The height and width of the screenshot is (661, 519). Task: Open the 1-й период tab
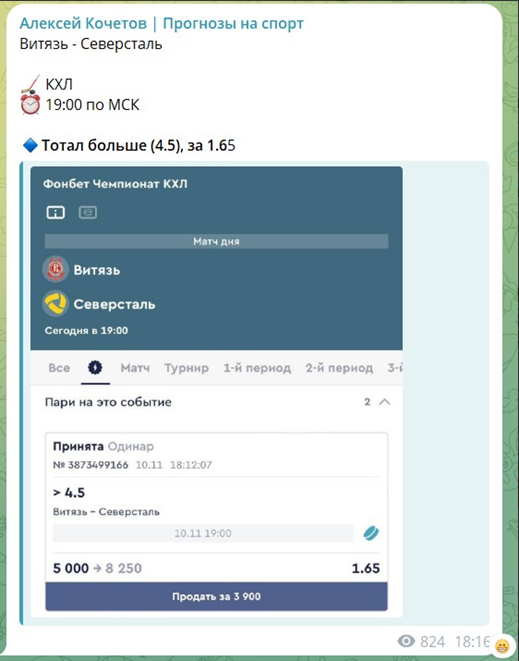point(257,368)
